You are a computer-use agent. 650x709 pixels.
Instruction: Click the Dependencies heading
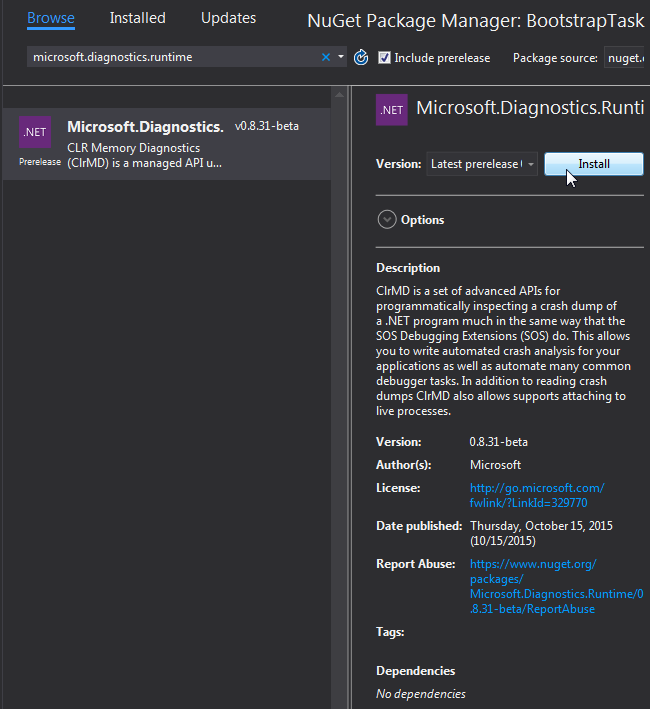[415, 671]
